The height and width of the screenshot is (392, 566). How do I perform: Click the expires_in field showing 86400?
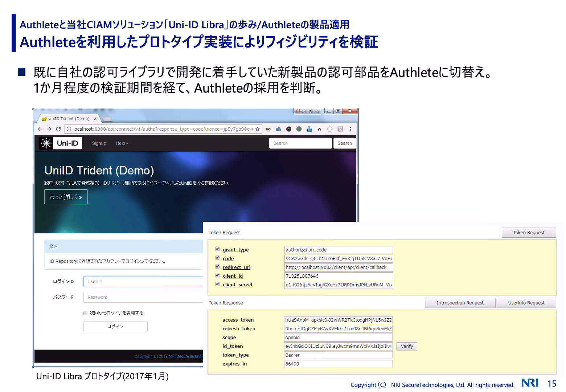pos(338,364)
